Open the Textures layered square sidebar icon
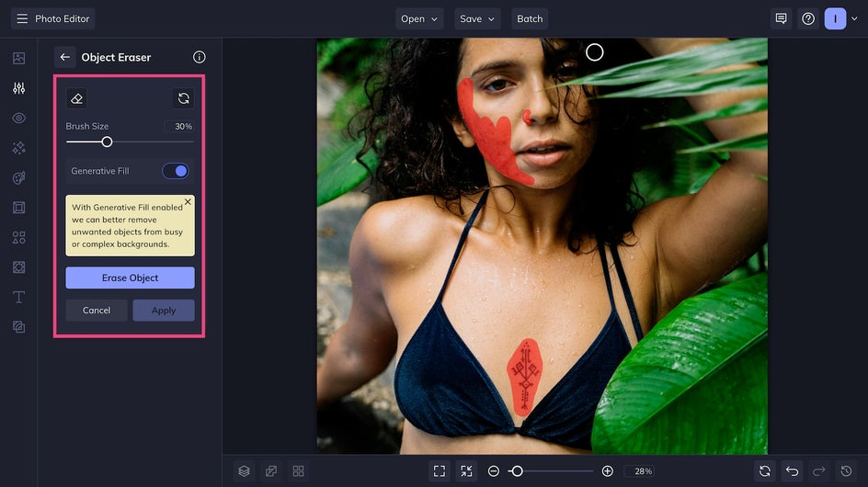Viewport: 868px width, 487px height. click(18, 327)
